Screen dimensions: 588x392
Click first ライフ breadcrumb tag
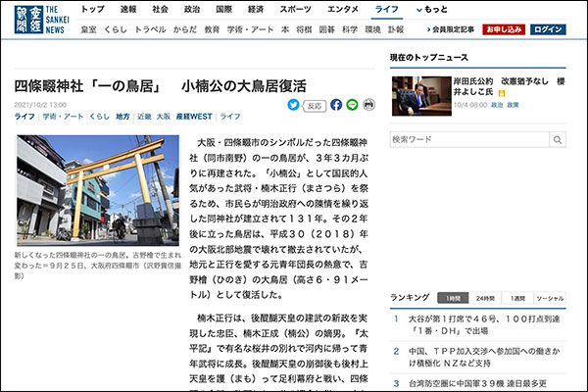pyautogui.click(x=24, y=117)
